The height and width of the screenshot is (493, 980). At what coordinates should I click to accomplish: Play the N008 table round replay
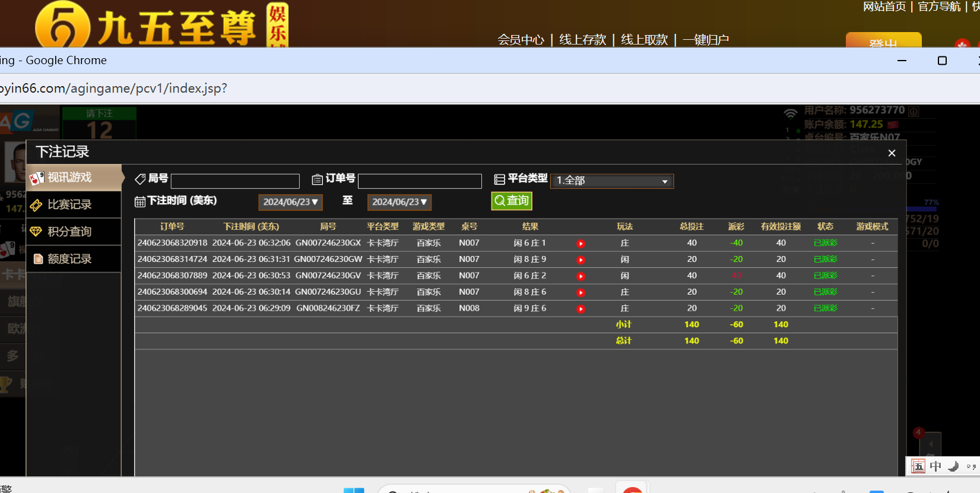pyautogui.click(x=581, y=309)
